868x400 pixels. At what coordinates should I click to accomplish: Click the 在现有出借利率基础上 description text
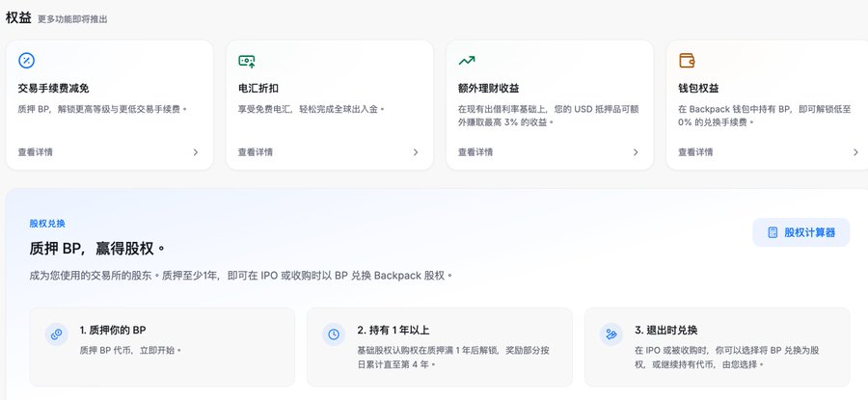pos(549,116)
